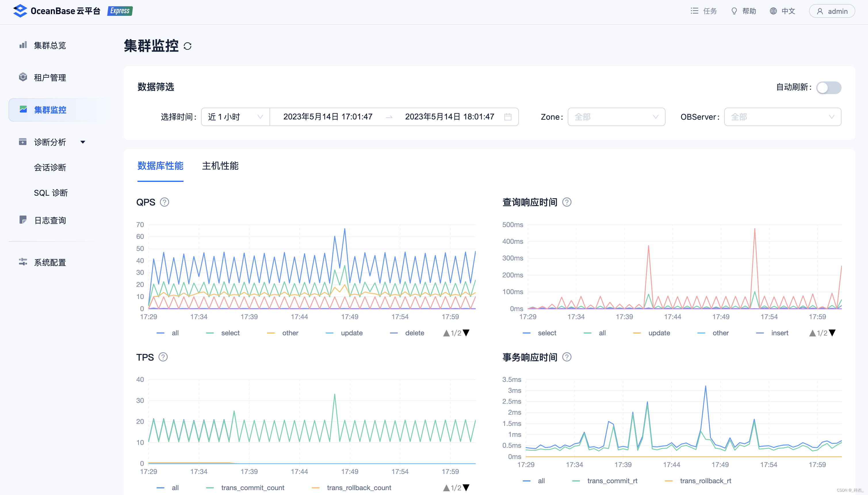Click the diagnostic analysis icon in sidebar
This screenshot has height=495, width=868.
pyautogui.click(x=23, y=142)
